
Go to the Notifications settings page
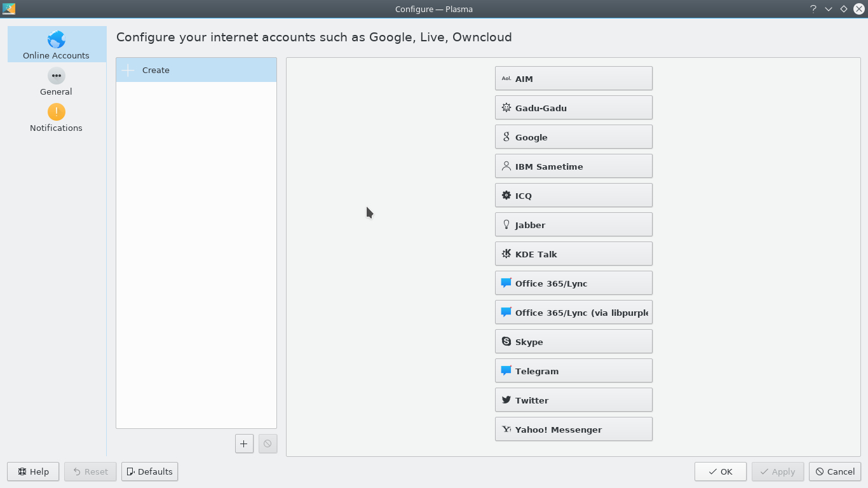click(57, 118)
